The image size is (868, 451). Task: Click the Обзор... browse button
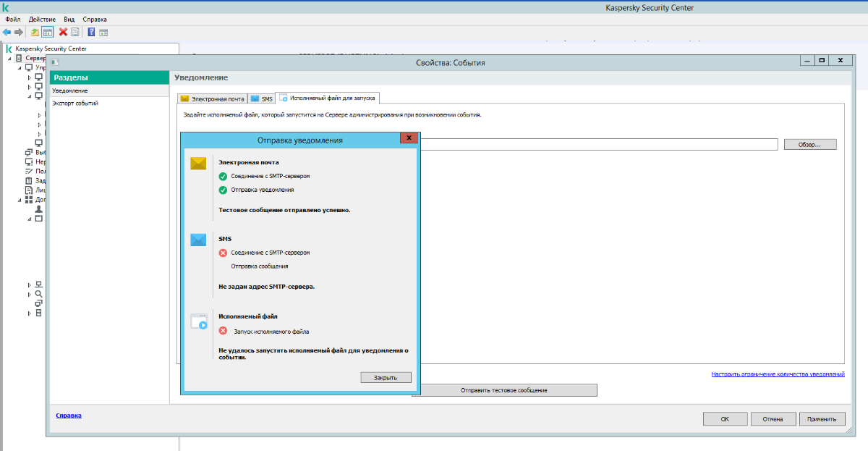point(810,145)
